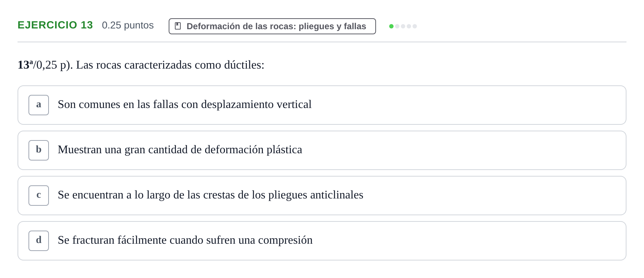Click the bookmark icon in topic tag

(x=178, y=26)
